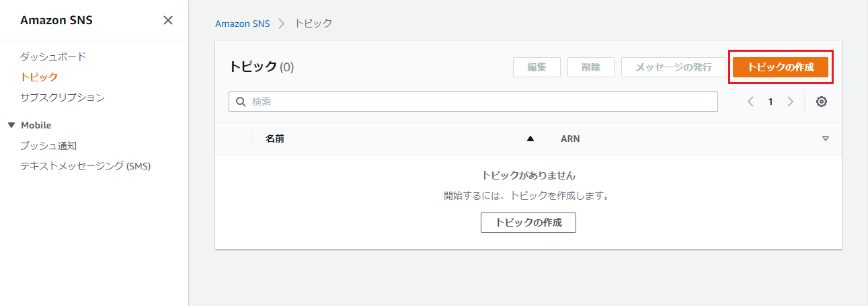Select トピック in the sidebar

click(39, 77)
